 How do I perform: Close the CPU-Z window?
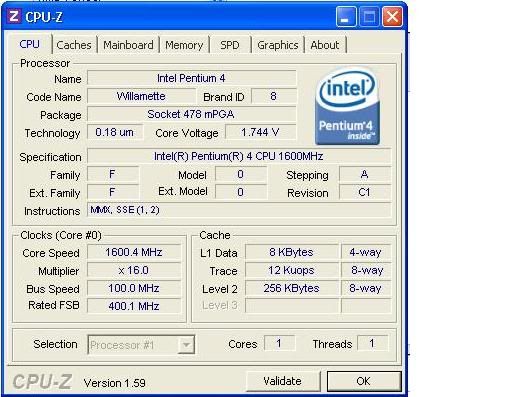392,17
